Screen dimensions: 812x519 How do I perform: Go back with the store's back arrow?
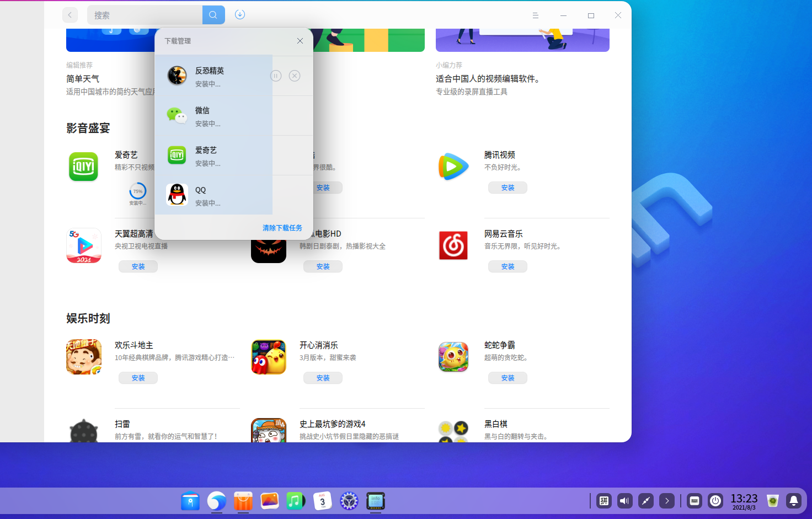(x=70, y=15)
